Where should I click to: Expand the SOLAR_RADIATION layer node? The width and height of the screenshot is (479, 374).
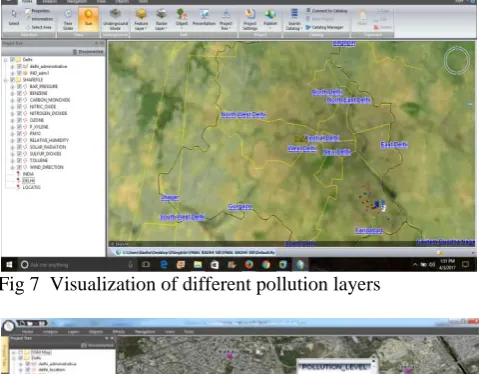point(12,147)
